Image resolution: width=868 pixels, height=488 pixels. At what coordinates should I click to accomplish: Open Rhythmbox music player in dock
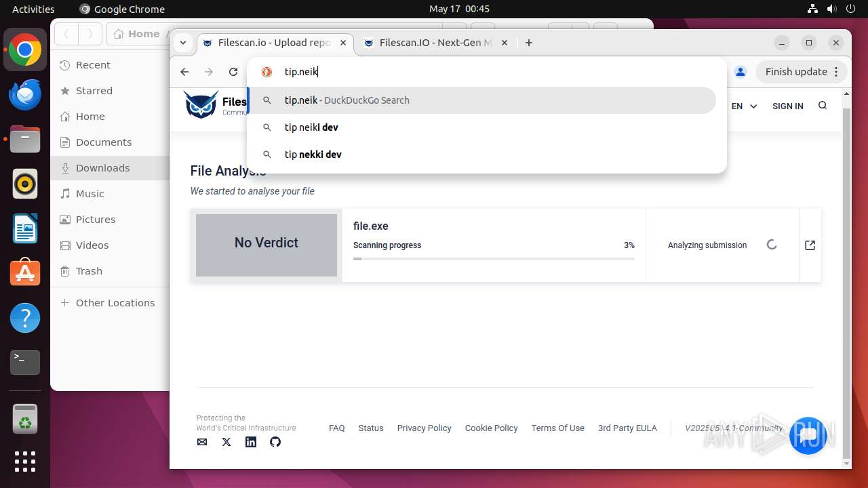click(x=25, y=184)
